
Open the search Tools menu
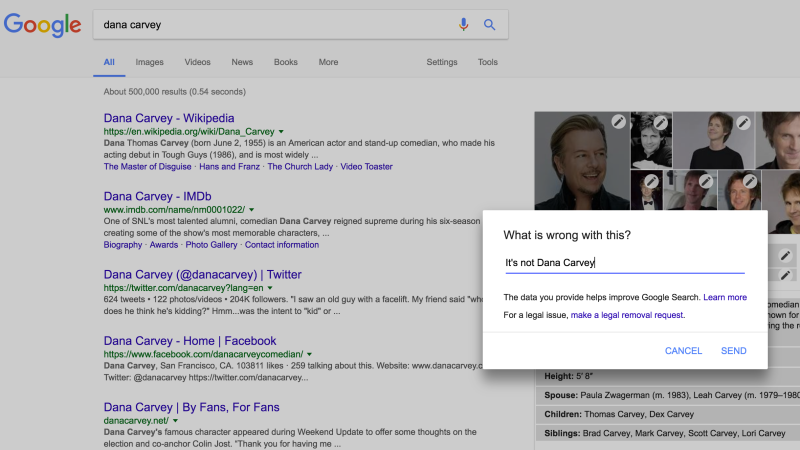click(487, 62)
